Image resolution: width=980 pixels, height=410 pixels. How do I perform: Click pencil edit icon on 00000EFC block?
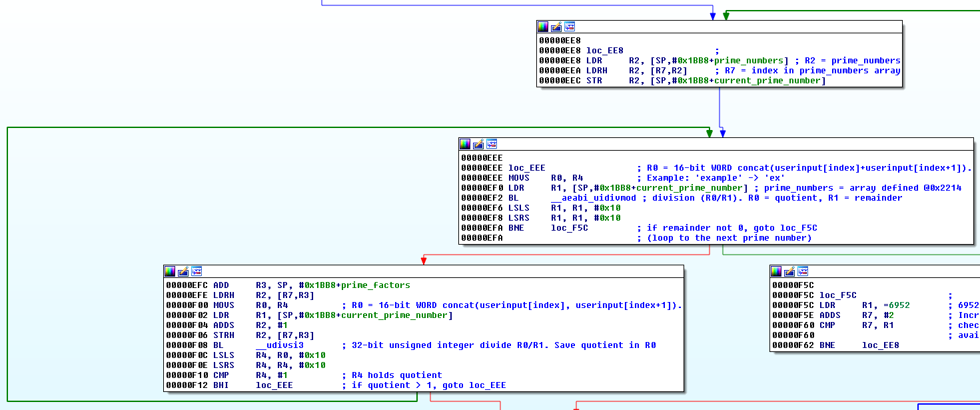tap(183, 271)
